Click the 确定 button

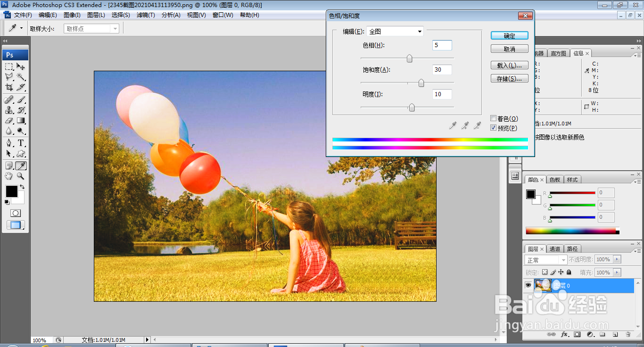[x=509, y=35]
